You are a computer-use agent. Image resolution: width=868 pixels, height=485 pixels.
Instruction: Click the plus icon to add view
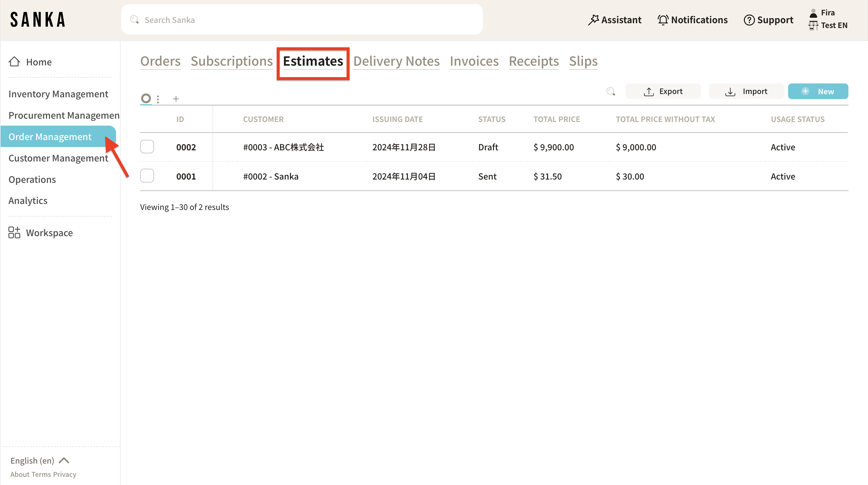(x=176, y=99)
